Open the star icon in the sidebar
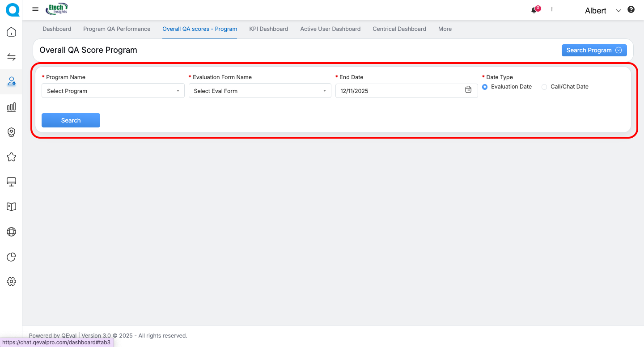 (x=11, y=157)
